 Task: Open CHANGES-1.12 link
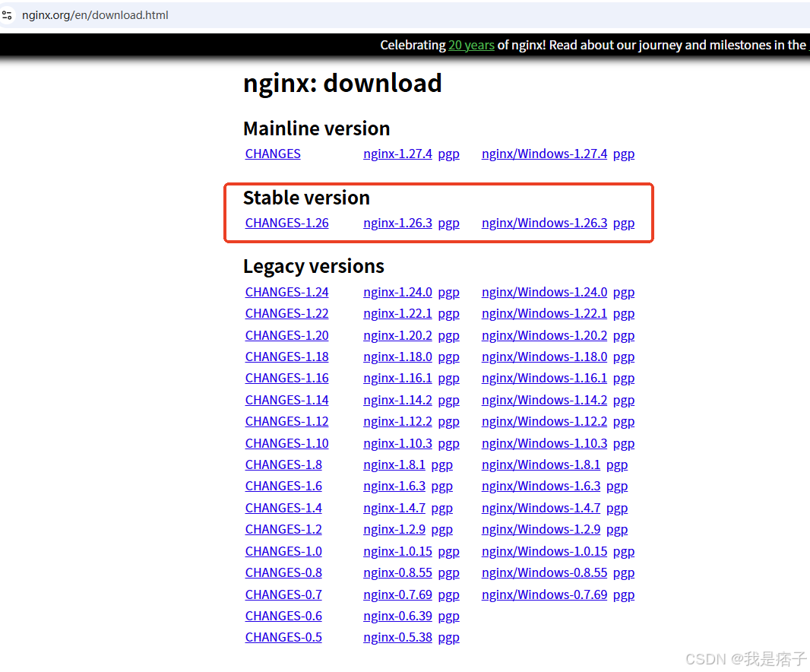[286, 422]
